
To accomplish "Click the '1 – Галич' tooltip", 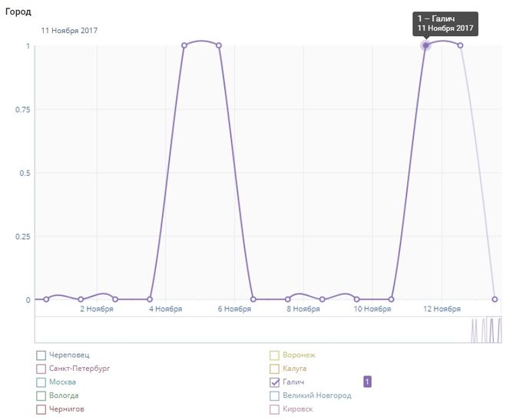I will (x=445, y=24).
